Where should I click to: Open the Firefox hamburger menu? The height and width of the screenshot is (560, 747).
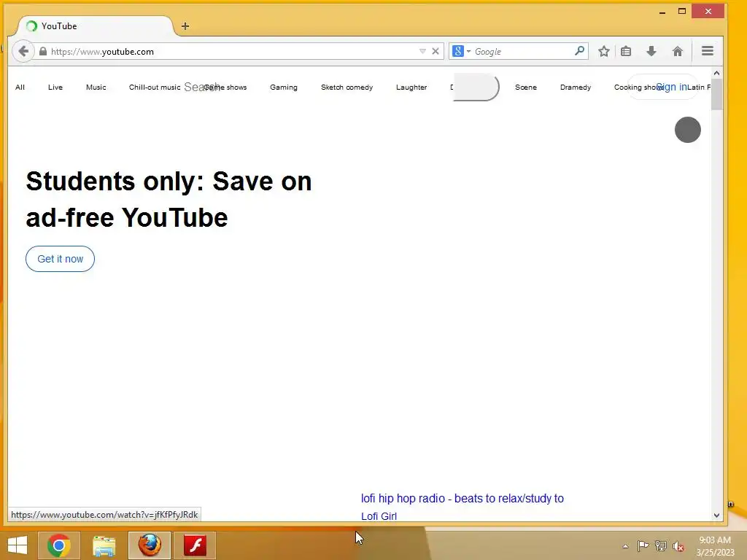(x=708, y=51)
